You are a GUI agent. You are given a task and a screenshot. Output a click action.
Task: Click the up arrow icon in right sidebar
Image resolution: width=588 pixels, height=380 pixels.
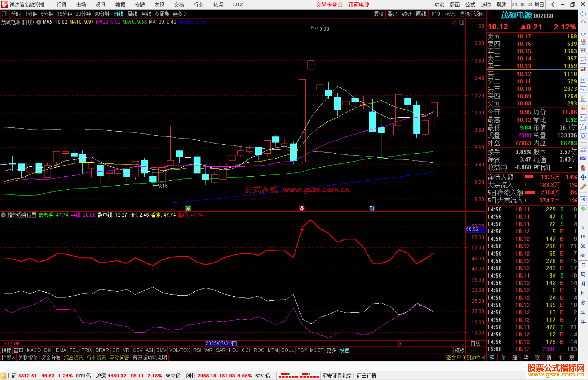click(x=583, y=23)
